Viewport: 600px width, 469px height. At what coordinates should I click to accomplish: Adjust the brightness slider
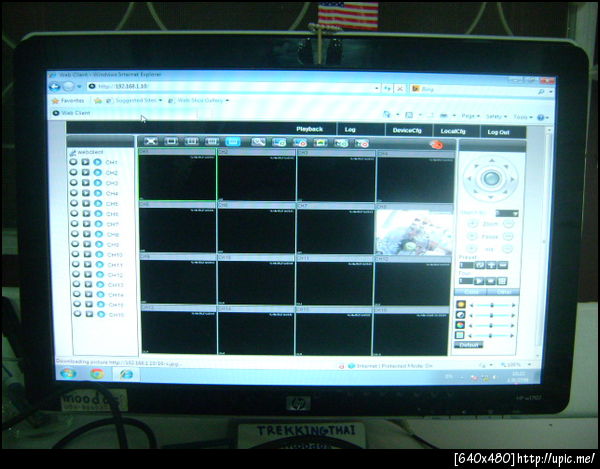[492, 305]
